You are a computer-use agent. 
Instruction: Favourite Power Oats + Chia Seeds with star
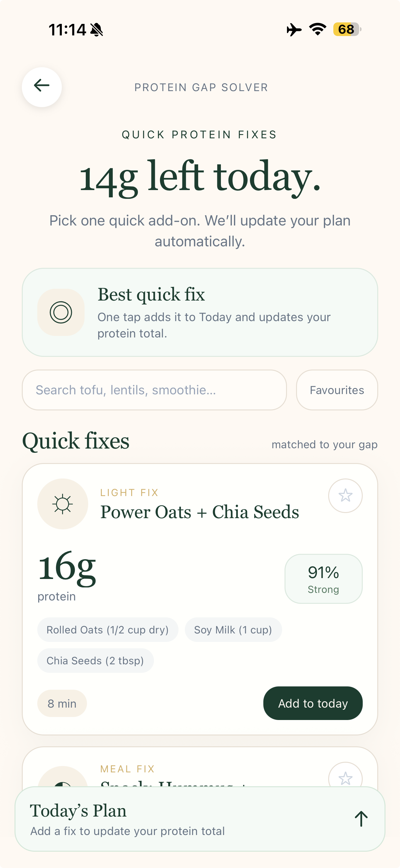[345, 496]
